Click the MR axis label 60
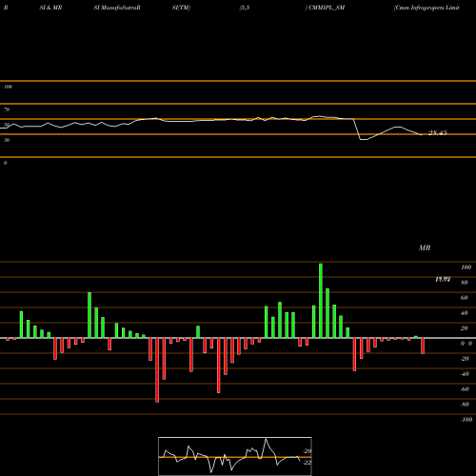Image resolution: width=476 pixels, height=476 pixels. (465, 298)
